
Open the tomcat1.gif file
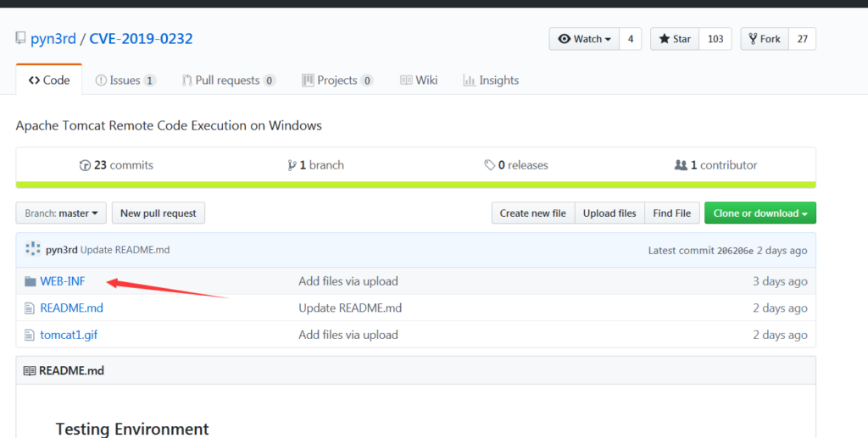[x=69, y=335]
